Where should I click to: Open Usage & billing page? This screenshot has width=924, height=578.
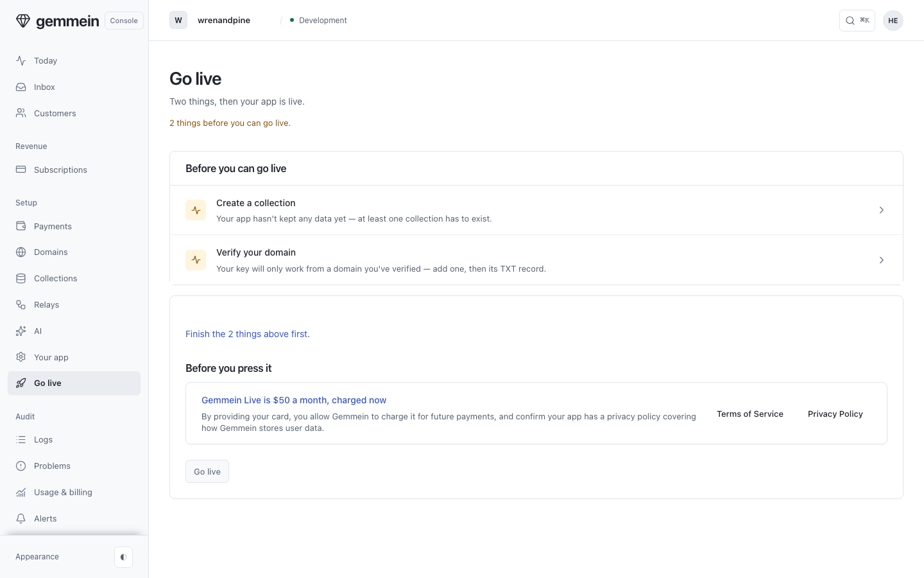click(x=74, y=492)
